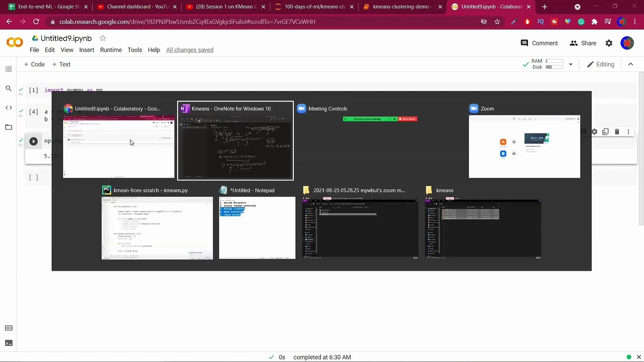644x362 pixels.
Task: Click the crossed-eye cookies blocked icon
Action: (x=484, y=22)
